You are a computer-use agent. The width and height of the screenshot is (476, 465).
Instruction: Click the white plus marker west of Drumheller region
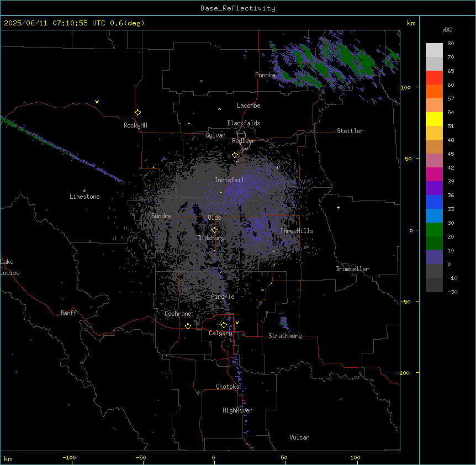pos(338,207)
